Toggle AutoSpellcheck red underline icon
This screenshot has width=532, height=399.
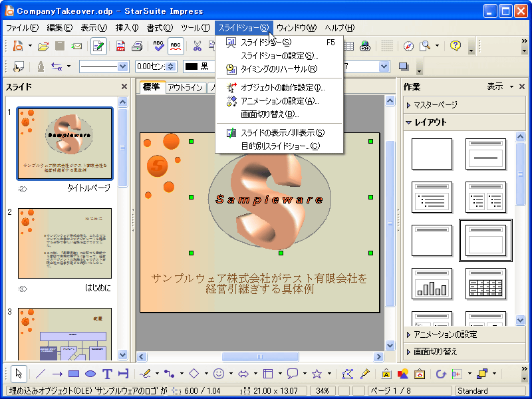pos(176,46)
